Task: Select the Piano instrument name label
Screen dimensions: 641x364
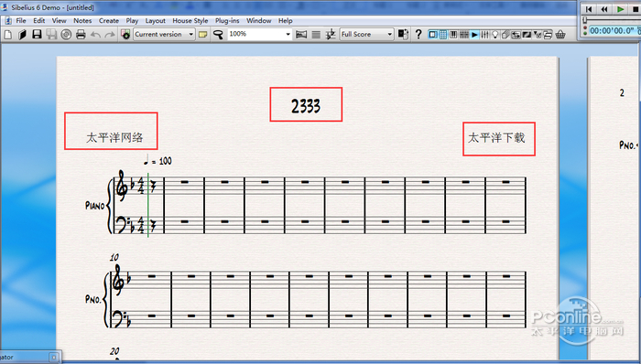Action: 95,205
